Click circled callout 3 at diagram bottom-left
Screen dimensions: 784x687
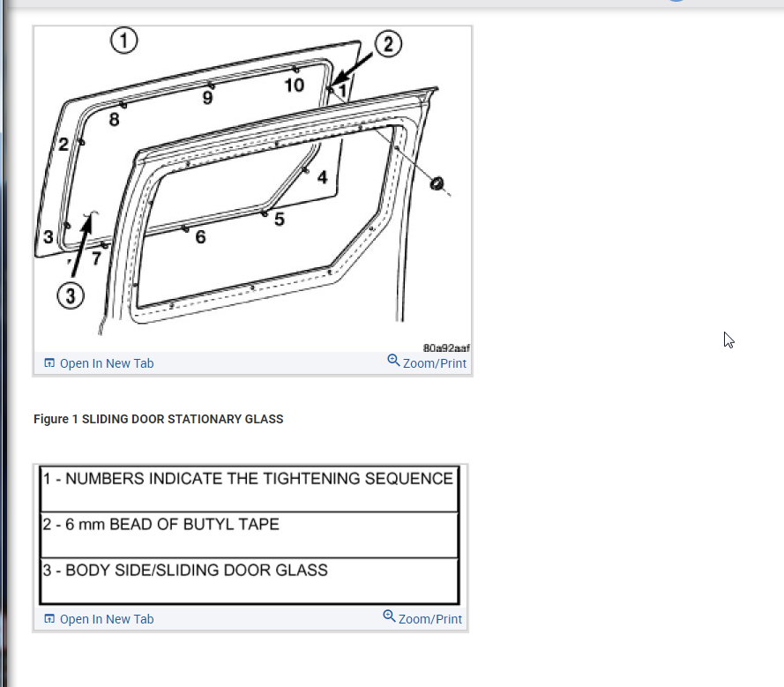71,295
